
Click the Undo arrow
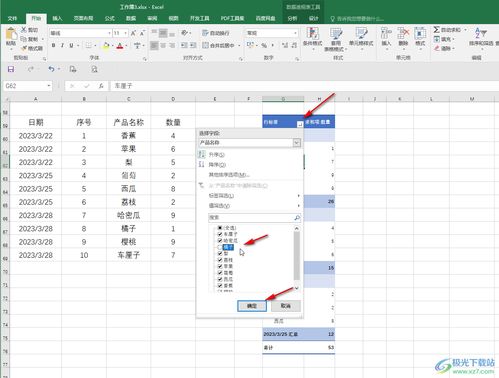pyautogui.click(x=51, y=69)
